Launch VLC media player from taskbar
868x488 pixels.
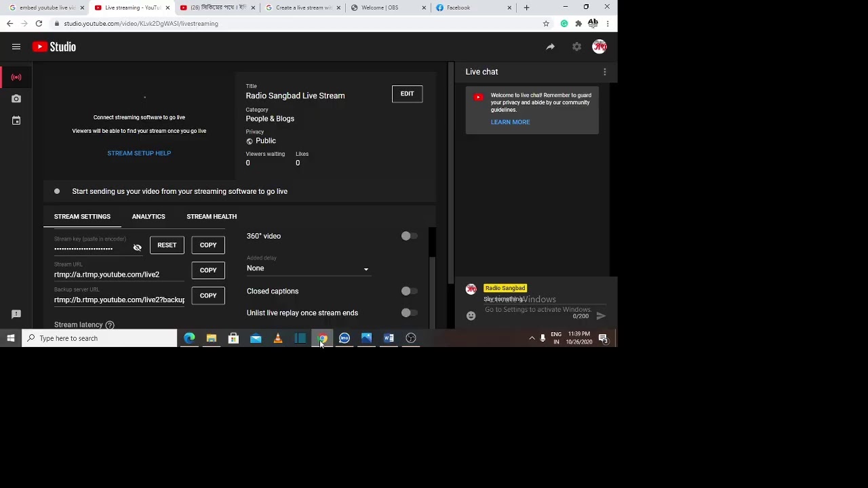(278, 338)
